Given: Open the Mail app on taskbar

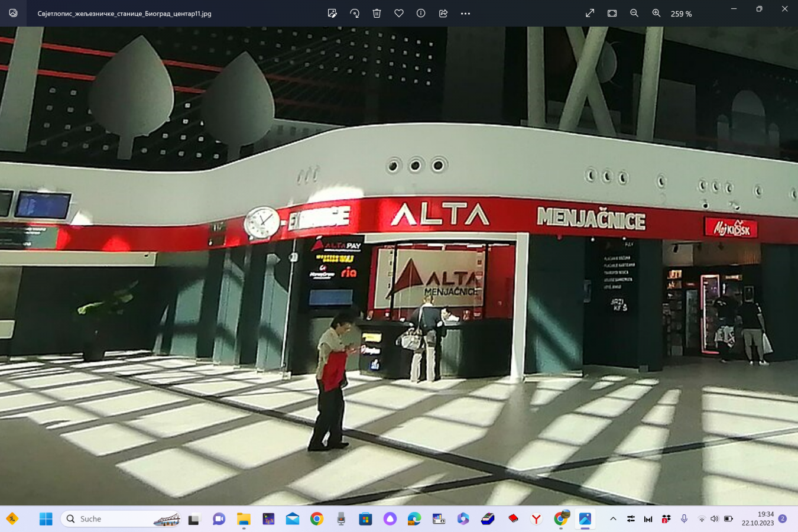Looking at the screenshot, I should click(x=293, y=519).
